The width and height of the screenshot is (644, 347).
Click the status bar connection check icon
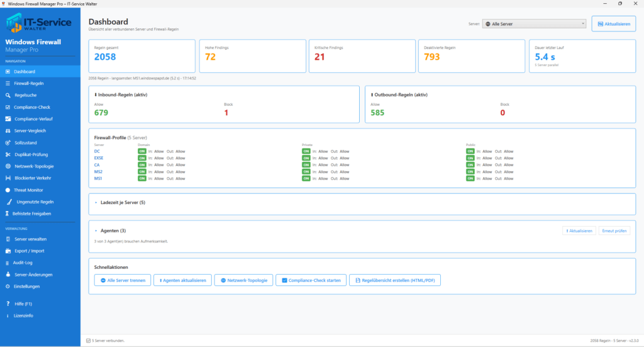[88, 341]
